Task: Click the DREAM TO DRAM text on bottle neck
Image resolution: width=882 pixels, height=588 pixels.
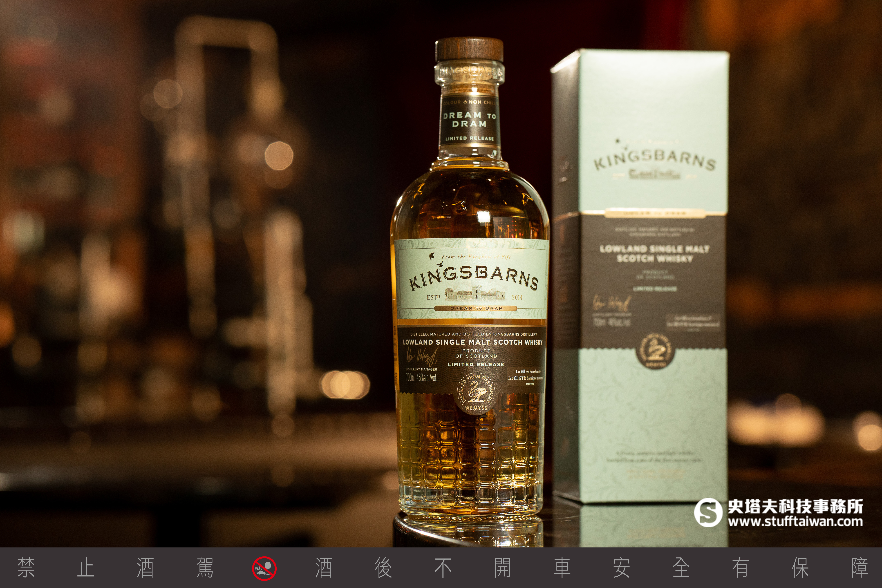Action: (469, 119)
